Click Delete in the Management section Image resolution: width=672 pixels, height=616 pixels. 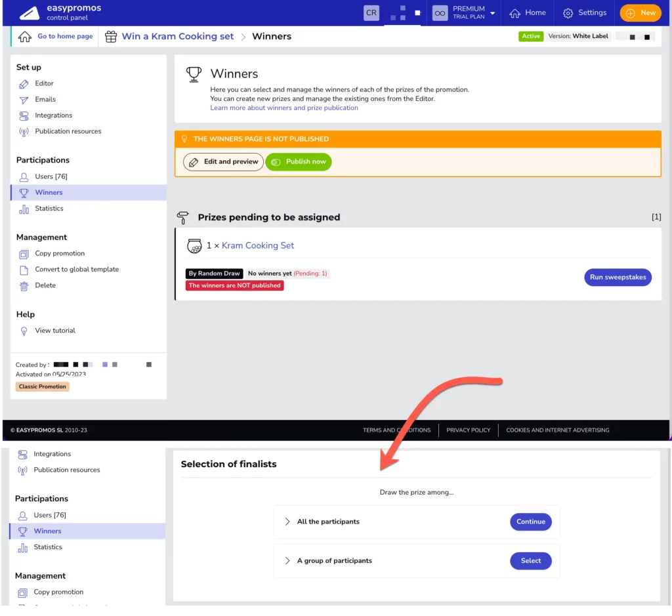(45, 285)
